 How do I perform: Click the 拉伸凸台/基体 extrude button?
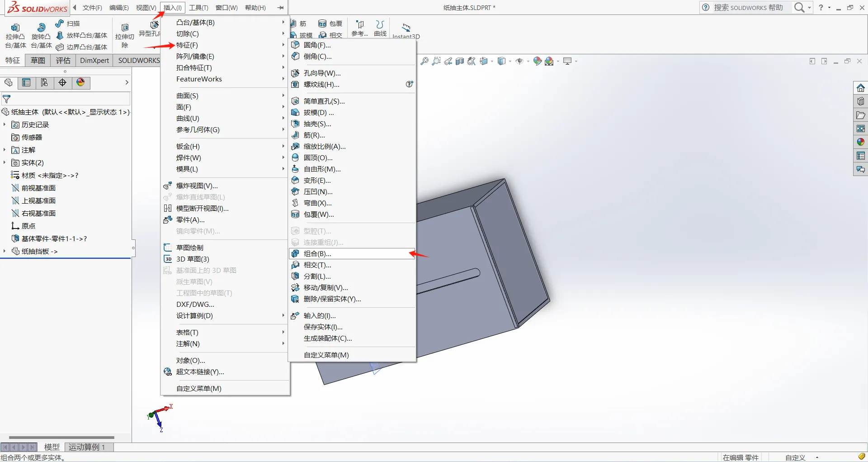15,35
